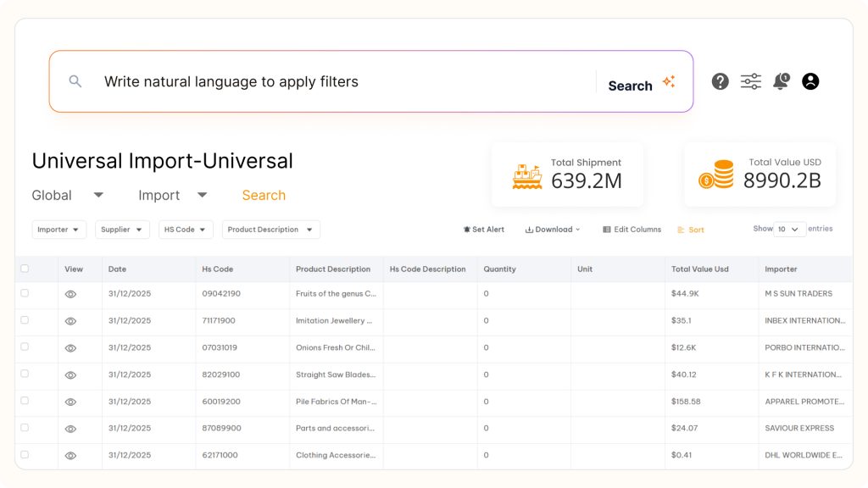The image size is (868, 488).
Task: View shipment row with Hs Code 60019200
Action: pyautogui.click(x=70, y=402)
